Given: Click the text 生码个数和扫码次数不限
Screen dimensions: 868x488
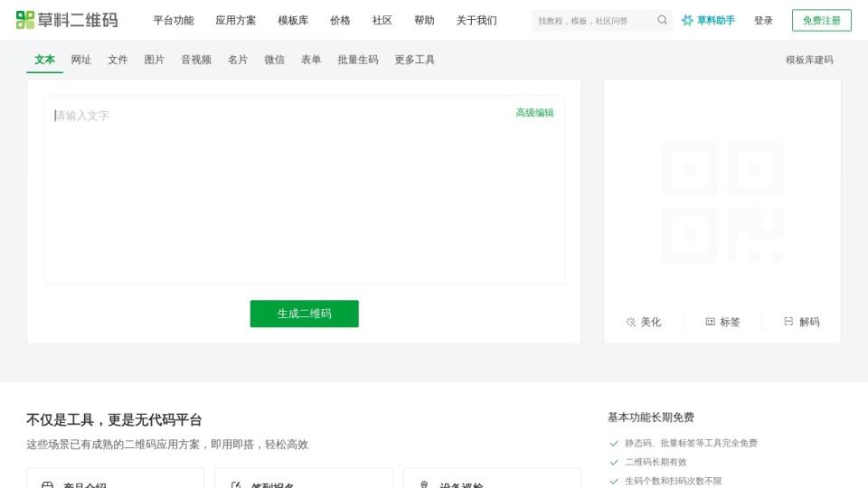Looking at the screenshot, I should click(x=673, y=482).
